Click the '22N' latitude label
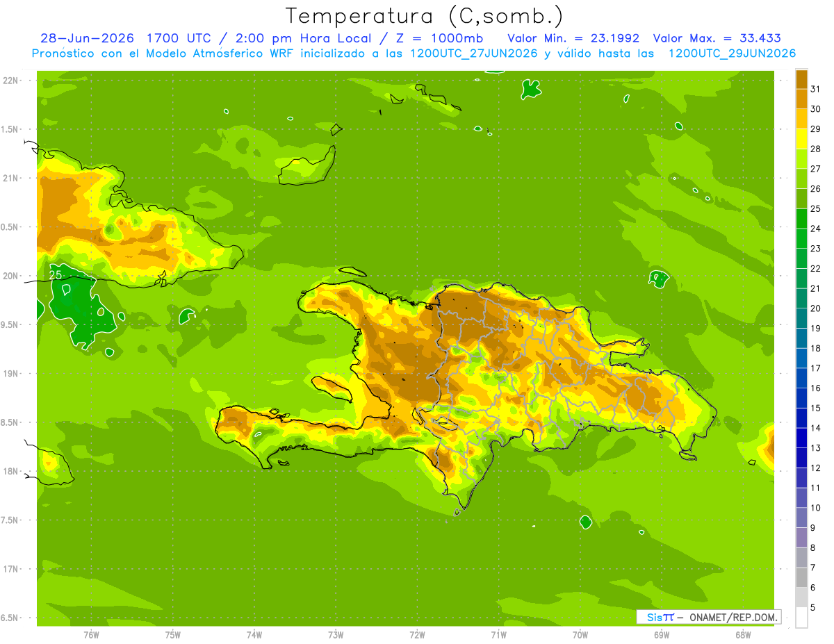Image resolution: width=834 pixels, height=644 pixels. [x=10, y=81]
